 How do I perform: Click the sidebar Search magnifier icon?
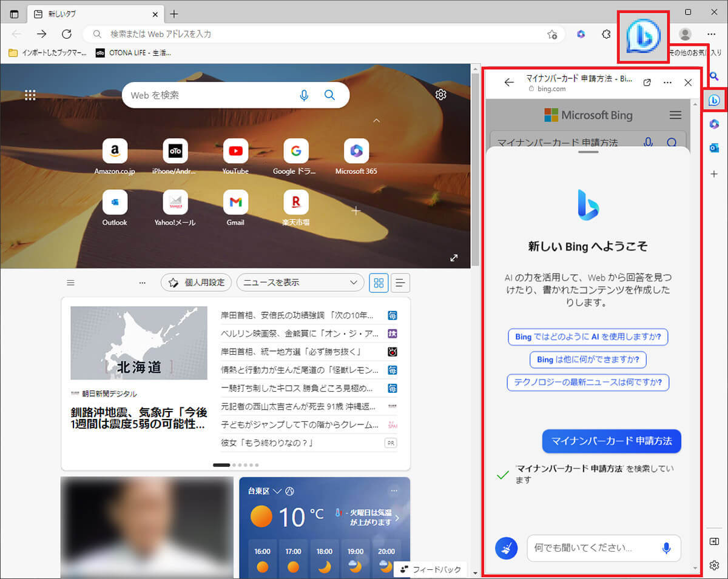(x=715, y=76)
